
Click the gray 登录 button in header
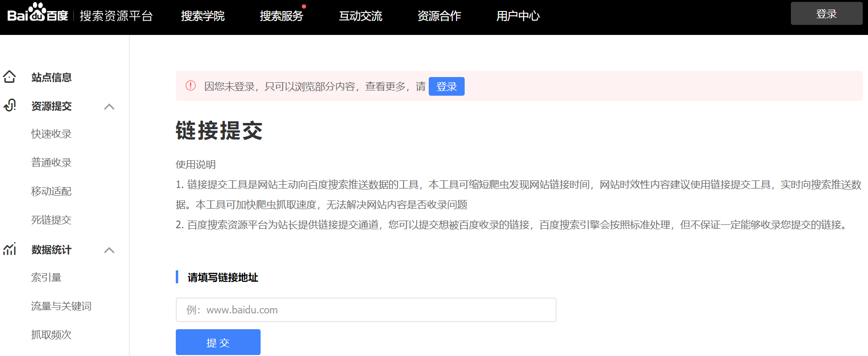[826, 13]
